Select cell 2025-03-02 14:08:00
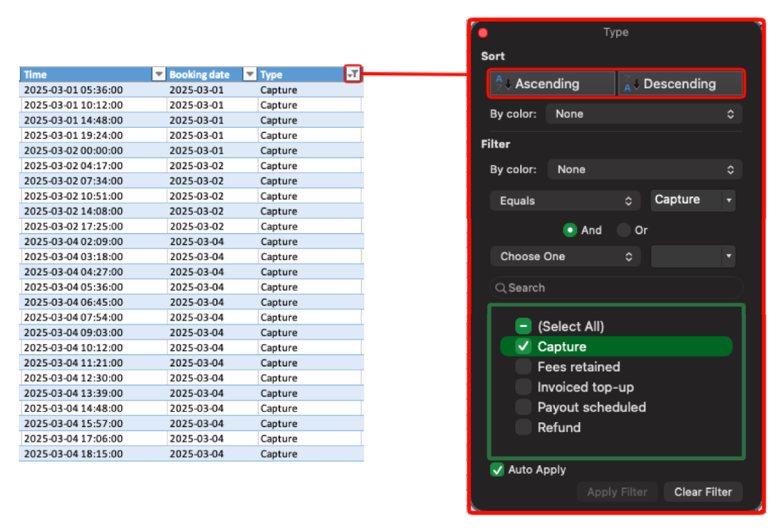 pyautogui.click(x=93, y=211)
